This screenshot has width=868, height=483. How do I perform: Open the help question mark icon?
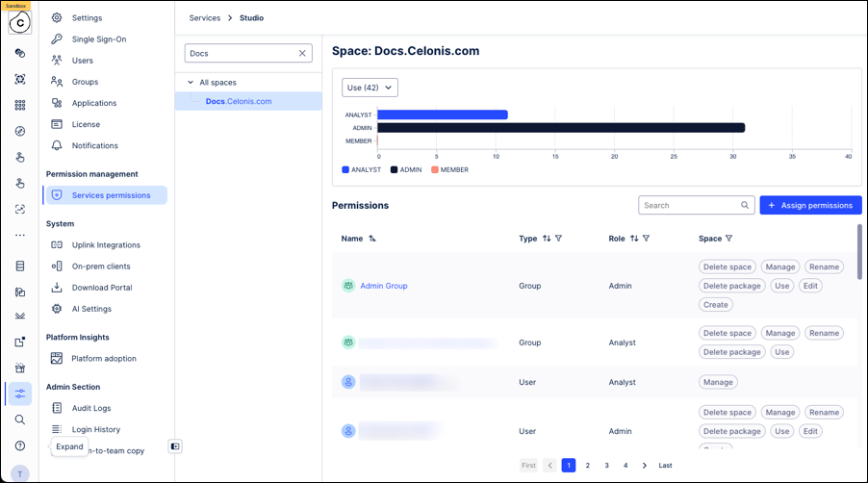coord(20,445)
